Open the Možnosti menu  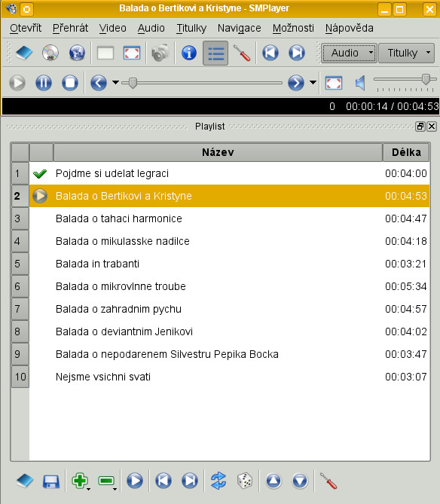tap(293, 28)
